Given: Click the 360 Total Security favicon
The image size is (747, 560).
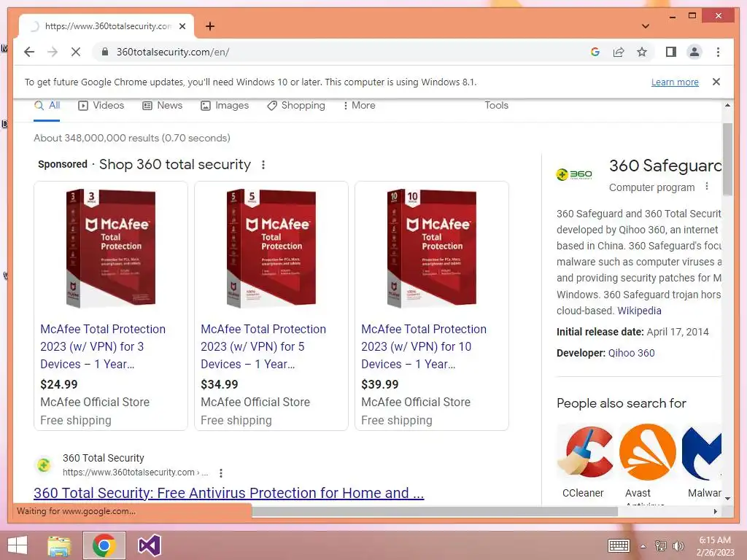Looking at the screenshot, I should click(44, 464).
